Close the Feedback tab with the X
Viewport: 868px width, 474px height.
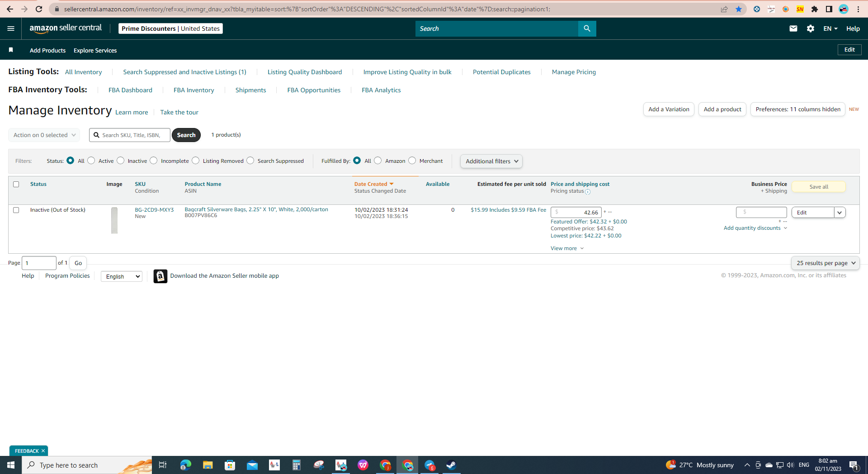pos(43,451)
